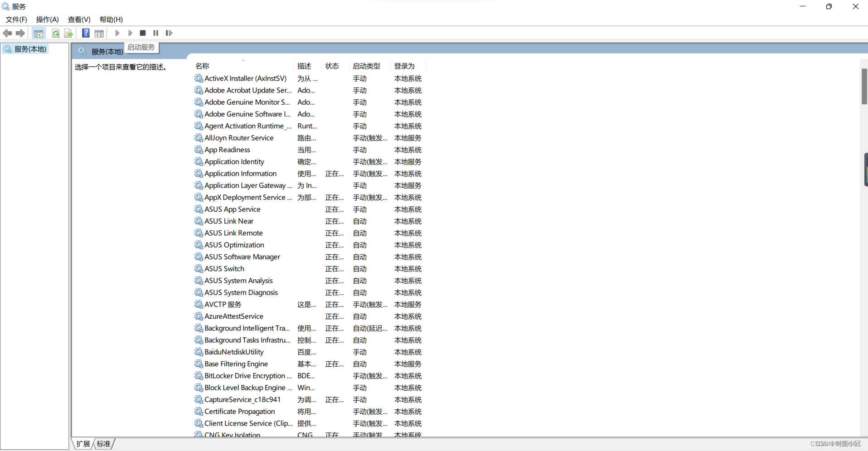Click the 服务(本地) header in details pane

pos(107,52)
